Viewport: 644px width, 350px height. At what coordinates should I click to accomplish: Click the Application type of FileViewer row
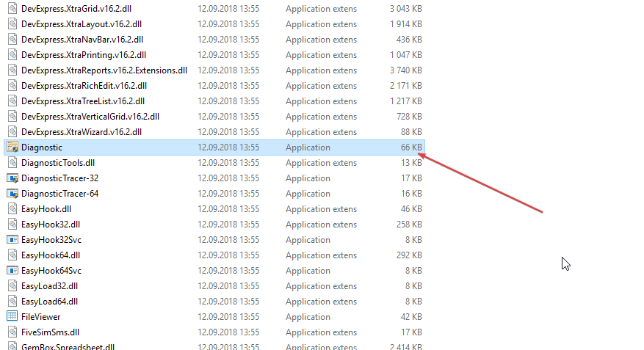pos(308,317)
